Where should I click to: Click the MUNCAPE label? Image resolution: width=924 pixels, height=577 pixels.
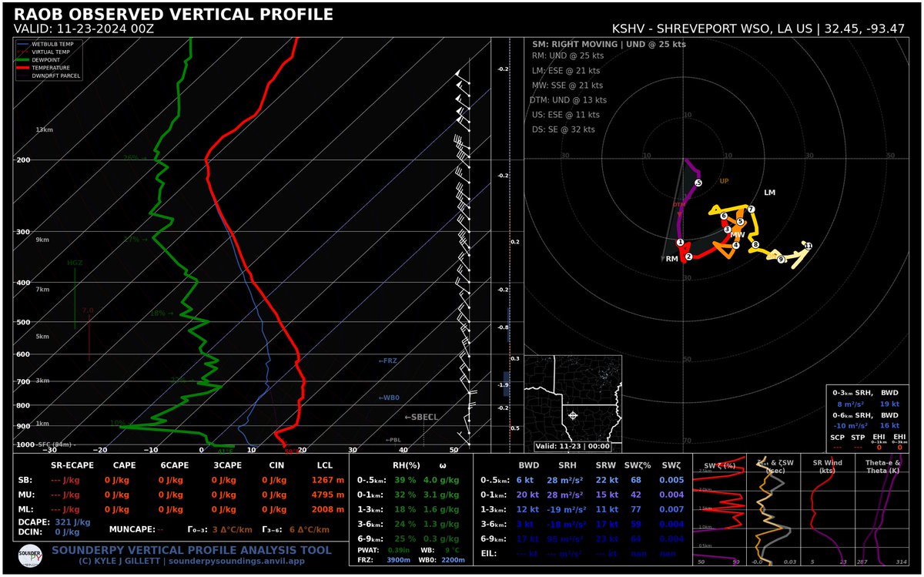click(132, 530)
